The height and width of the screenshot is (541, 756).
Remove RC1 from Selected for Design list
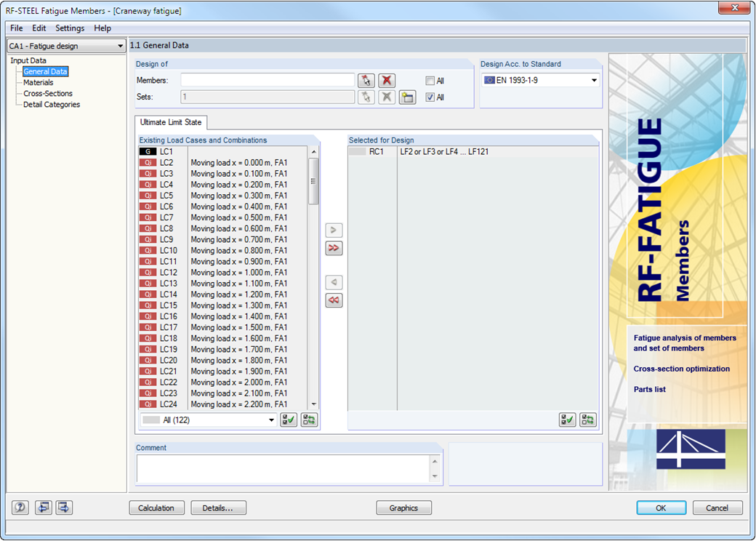pos(334,282)
